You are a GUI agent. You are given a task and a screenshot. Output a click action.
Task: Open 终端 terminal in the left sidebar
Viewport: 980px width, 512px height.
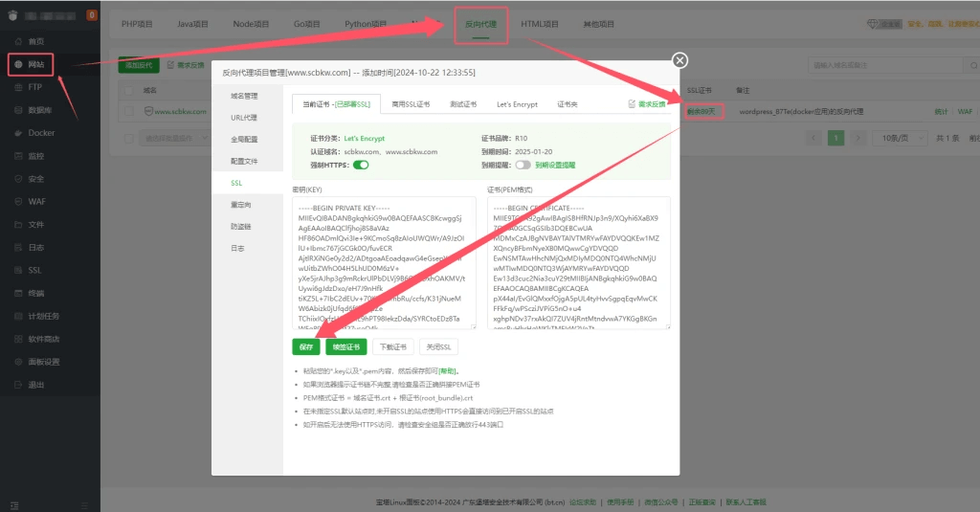point(36,293)
